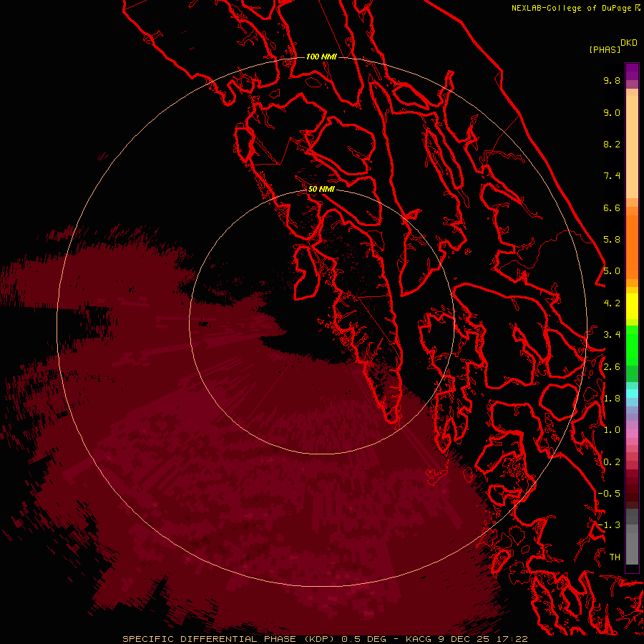Click the 9.8 value on color scale
The width and height of the screenshot is (644, 644).
pos(612,80)
